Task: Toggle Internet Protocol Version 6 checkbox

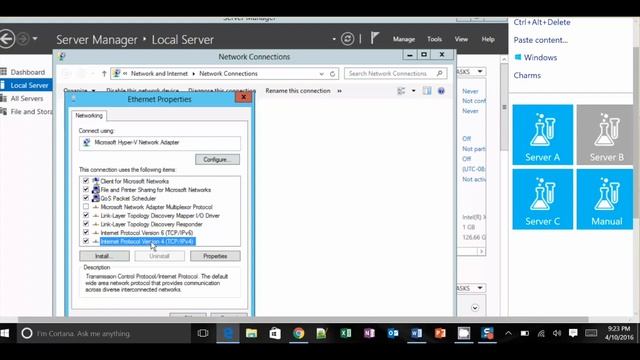Action: click(x=86, y=232)
